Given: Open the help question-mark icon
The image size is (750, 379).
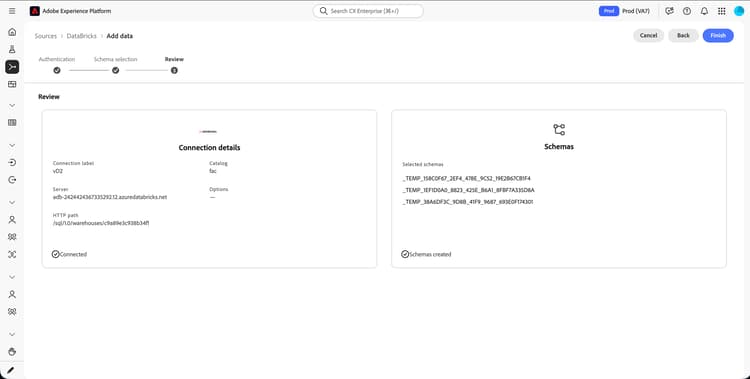Looking at the screenshot, I should pos(687,11).
